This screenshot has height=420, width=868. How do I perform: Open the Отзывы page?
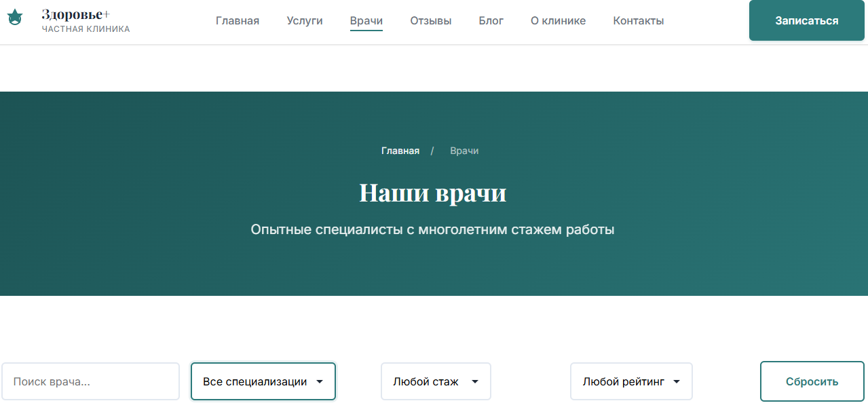(430, 20)
